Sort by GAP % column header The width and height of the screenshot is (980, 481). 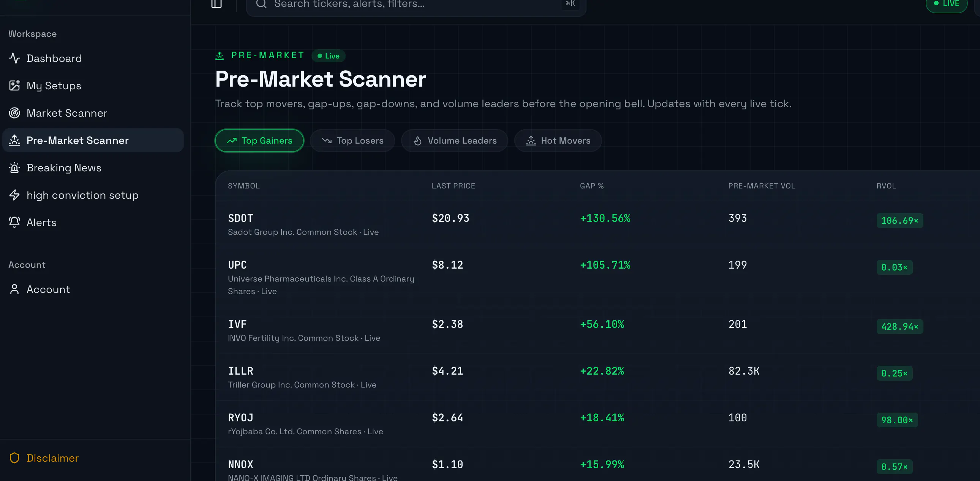[x=591, y=186]
